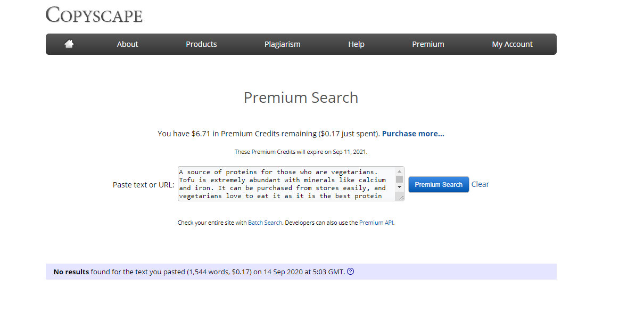
Task: Open the Premium API link
Action: point(376,223)
